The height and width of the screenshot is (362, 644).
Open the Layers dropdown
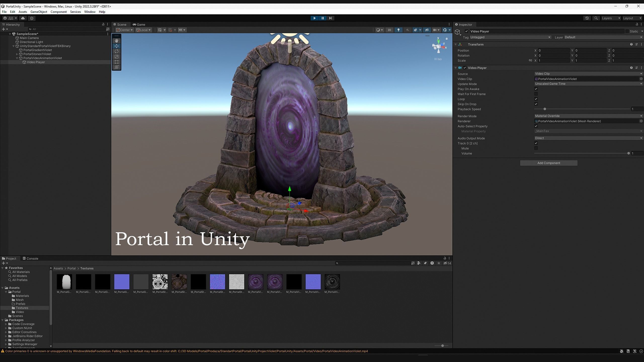611,18
